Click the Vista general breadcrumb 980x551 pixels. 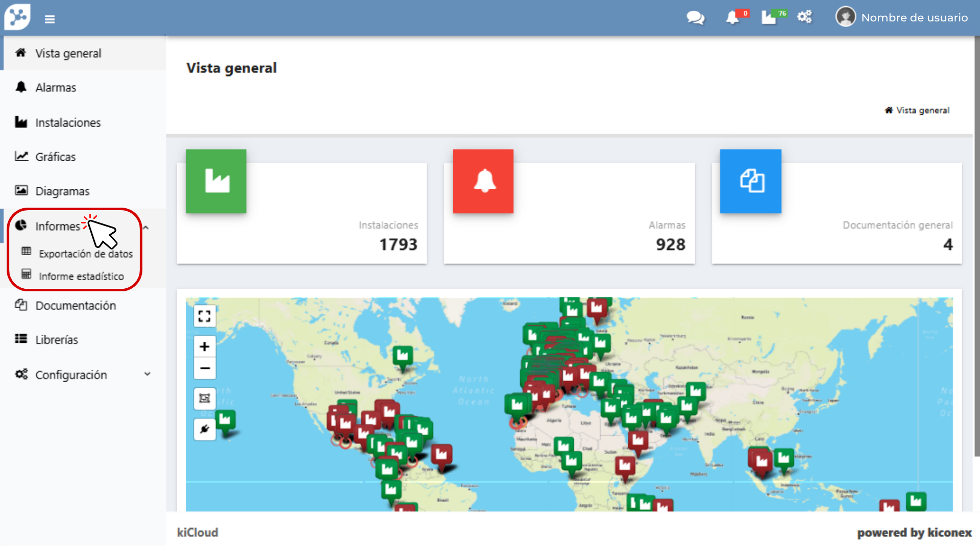[x=922, y=111]
